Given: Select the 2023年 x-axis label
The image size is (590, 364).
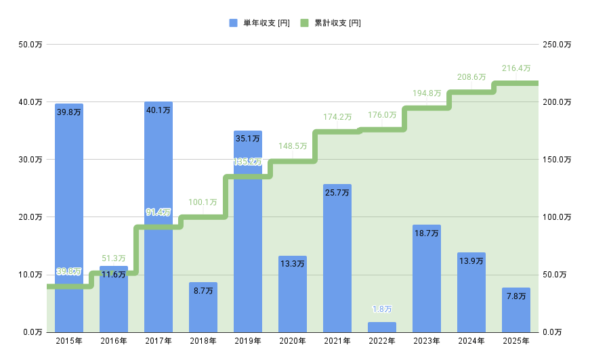Looking at the screenshot, I should point(427,342).
